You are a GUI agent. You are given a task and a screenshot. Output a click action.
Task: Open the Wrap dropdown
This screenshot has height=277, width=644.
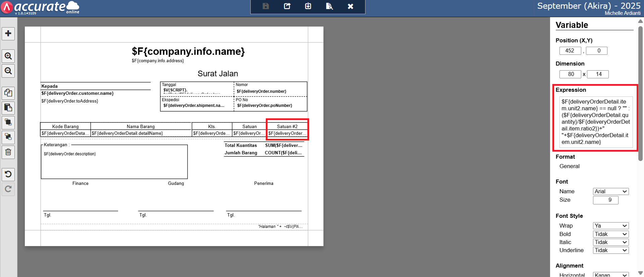pyautogui.click(x=610, y=226)
